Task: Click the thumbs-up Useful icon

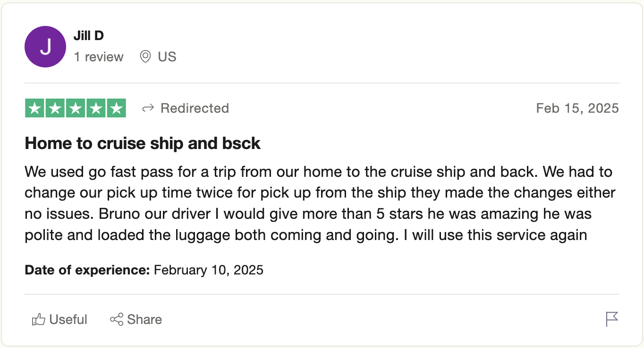Action: pos(38,320)
